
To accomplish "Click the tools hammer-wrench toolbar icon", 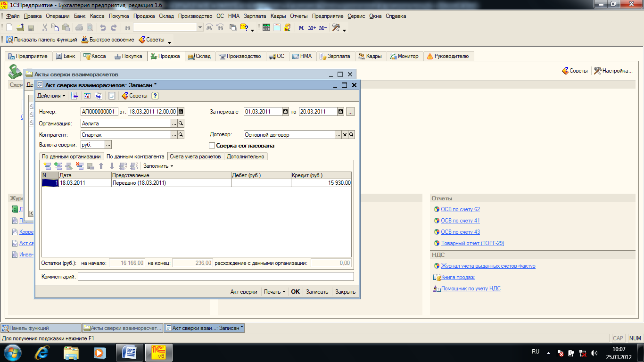I will 336,28.
